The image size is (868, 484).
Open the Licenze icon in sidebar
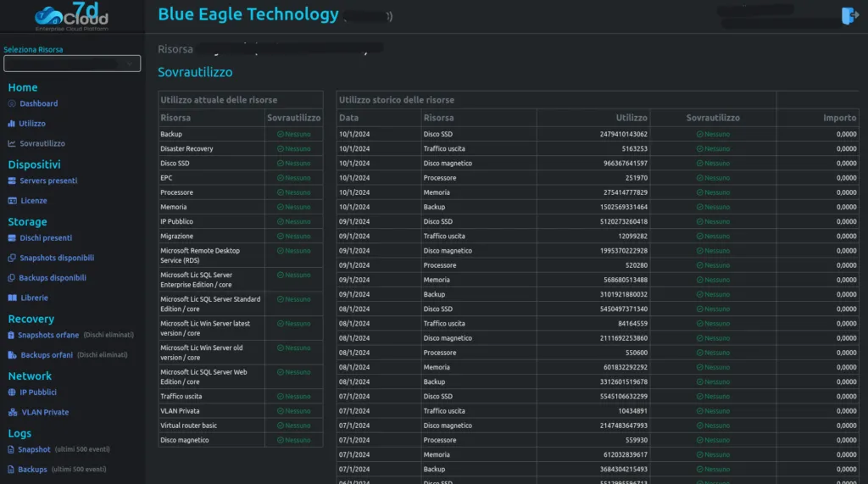(x=12, y=201)
